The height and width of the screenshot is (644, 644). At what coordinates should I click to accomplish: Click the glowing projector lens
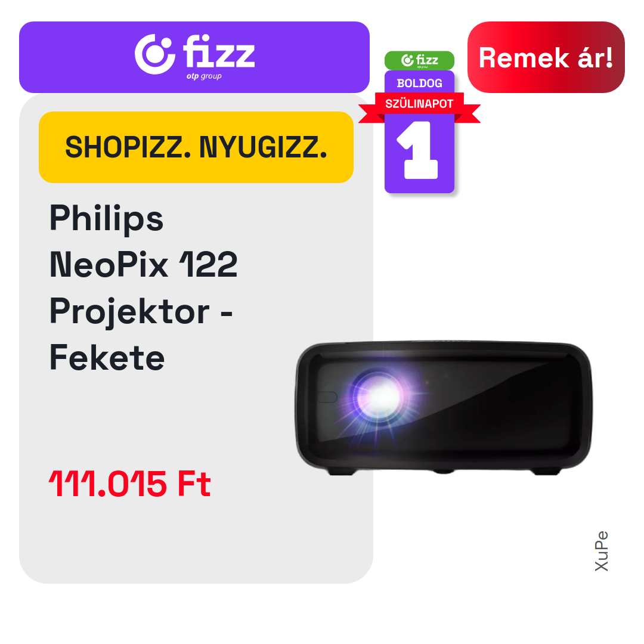378,397
